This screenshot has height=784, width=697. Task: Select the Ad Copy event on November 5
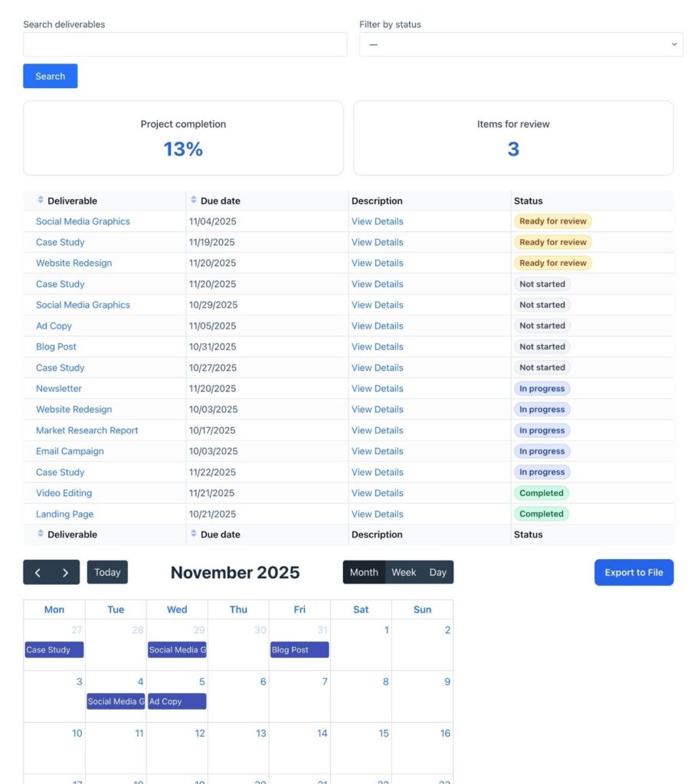(x=176, y=701)
